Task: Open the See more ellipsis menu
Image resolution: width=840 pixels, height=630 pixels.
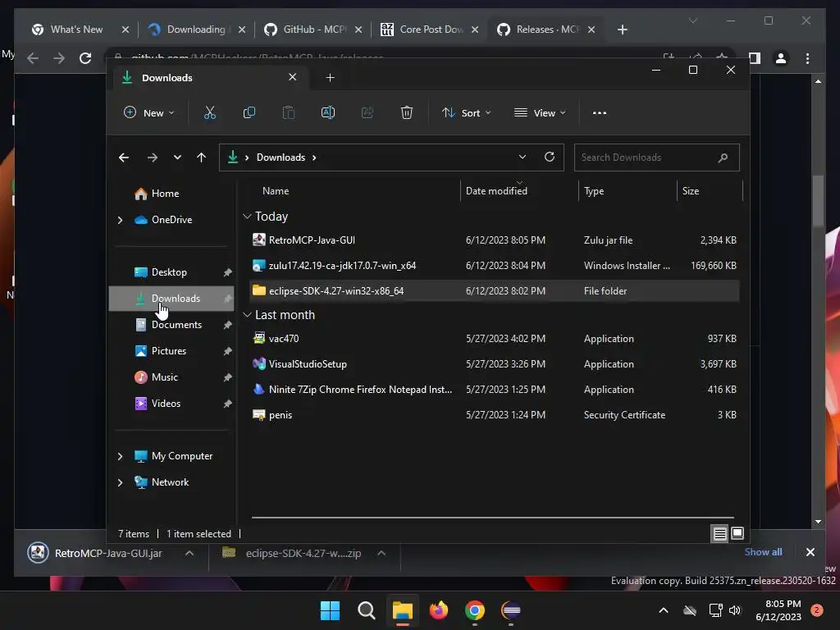Action: pyautogui.click(x=600, y=113)
